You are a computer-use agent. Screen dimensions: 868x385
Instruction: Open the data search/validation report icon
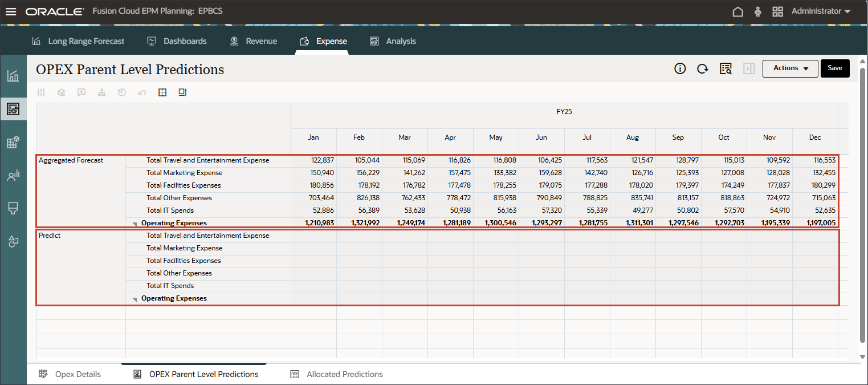(x=726, y=68)
